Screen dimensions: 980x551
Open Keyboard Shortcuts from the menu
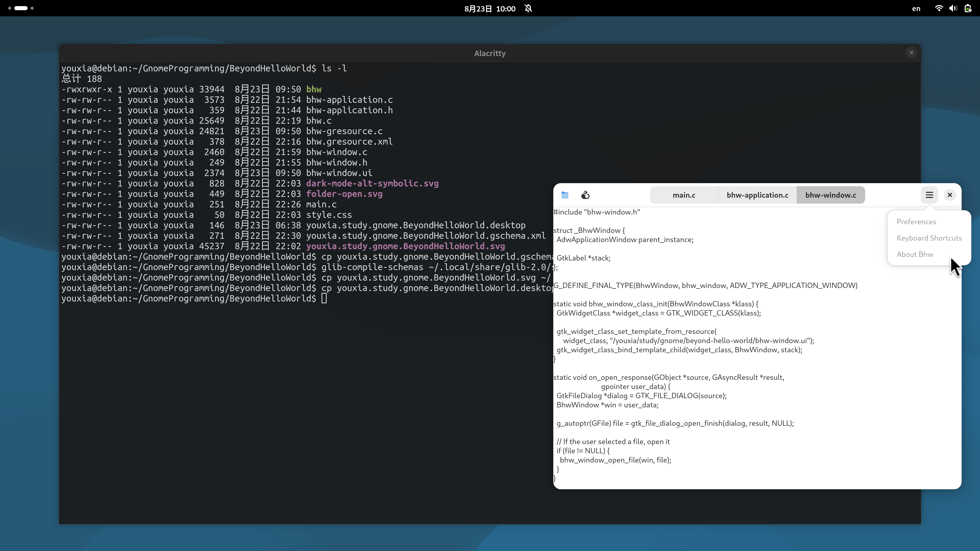click(x=929, y=238)
